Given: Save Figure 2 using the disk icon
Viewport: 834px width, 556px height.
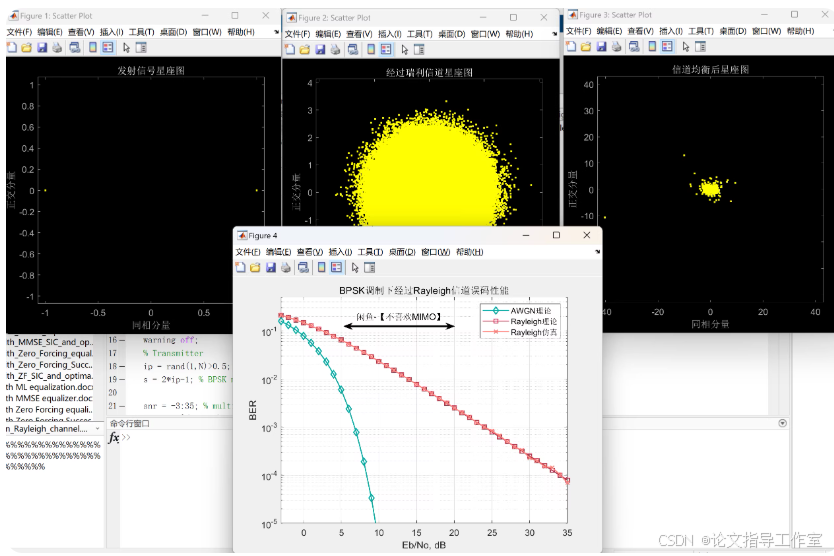Looking at the screenshot, I should coord(320,50).
